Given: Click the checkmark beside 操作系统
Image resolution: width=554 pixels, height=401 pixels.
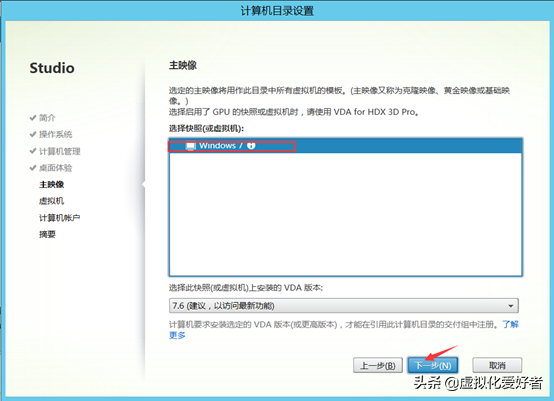Looking at the screenshot, I should click(33, 134).
